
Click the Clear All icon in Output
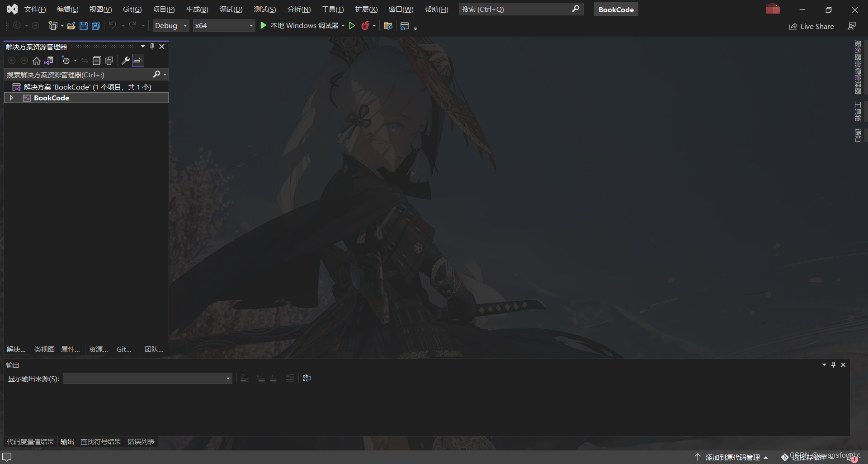290,378
